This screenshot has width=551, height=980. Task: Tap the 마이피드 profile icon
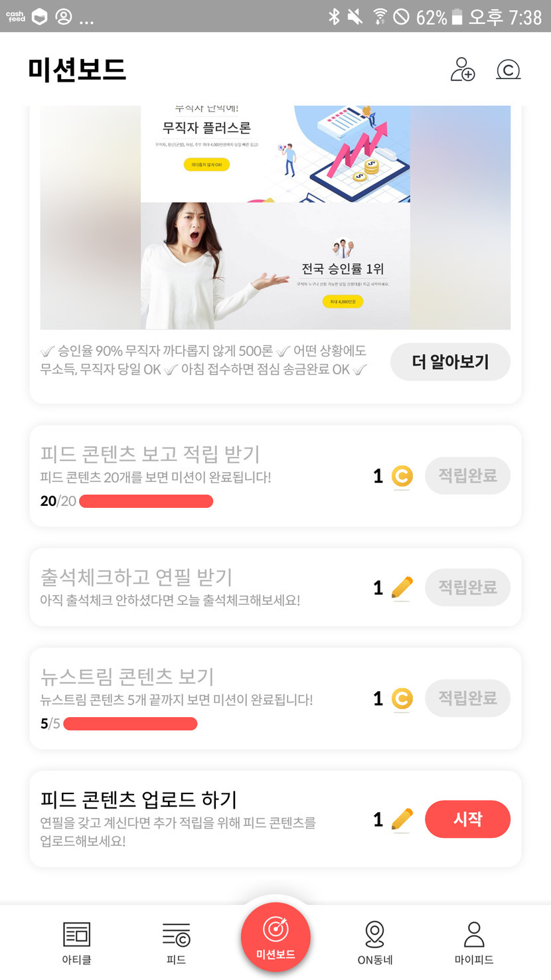[474, 934]
